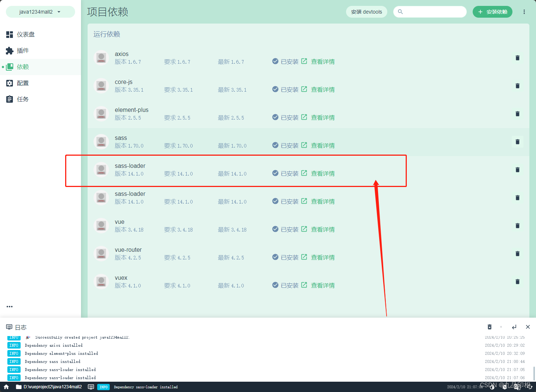Remove element-plus using its trash icon
The height and width of the screenshot is (392, 536).
pos(518,114)
